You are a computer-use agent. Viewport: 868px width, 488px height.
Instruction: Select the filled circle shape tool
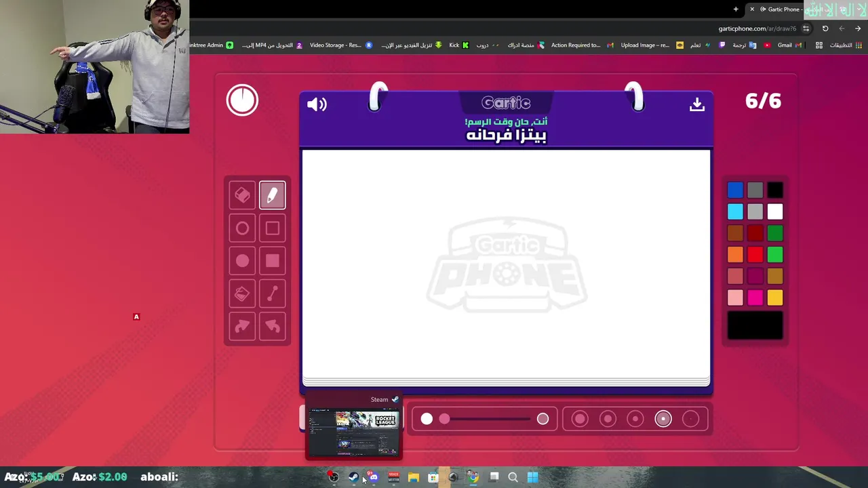[242, 261]
